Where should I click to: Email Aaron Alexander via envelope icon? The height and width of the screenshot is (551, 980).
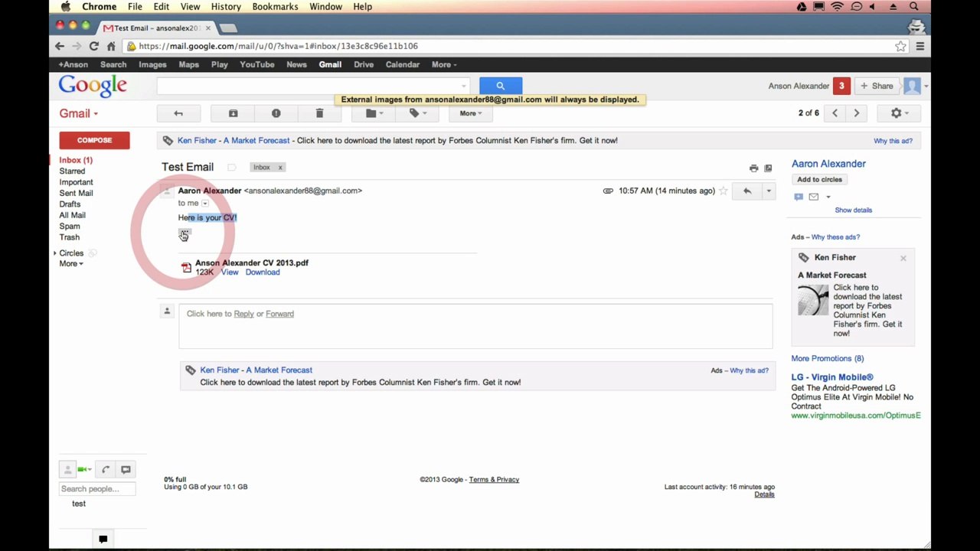814,197
